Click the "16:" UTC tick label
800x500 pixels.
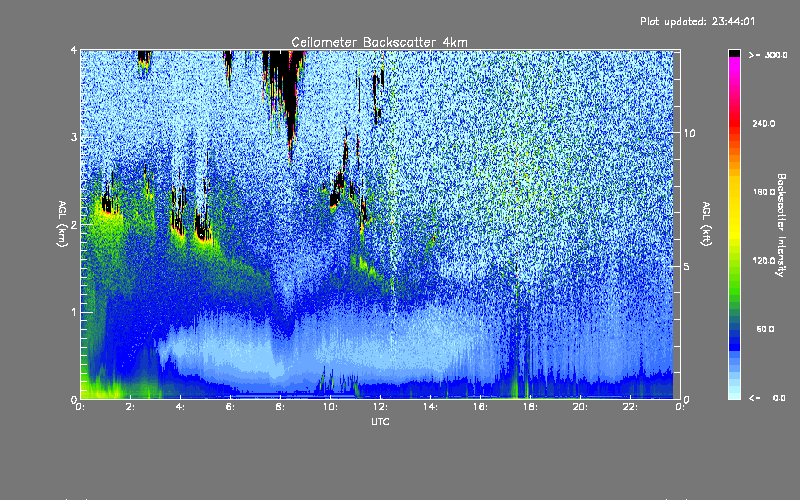(x=481, y=407)
